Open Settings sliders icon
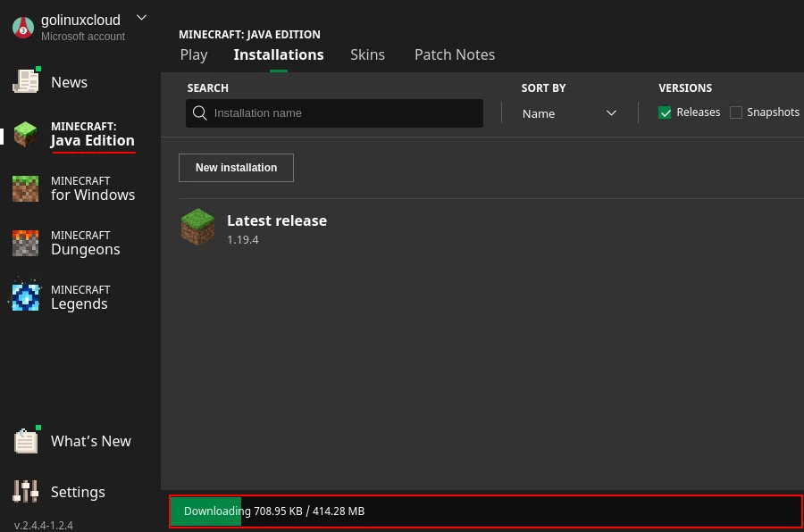 coord(26,491)
